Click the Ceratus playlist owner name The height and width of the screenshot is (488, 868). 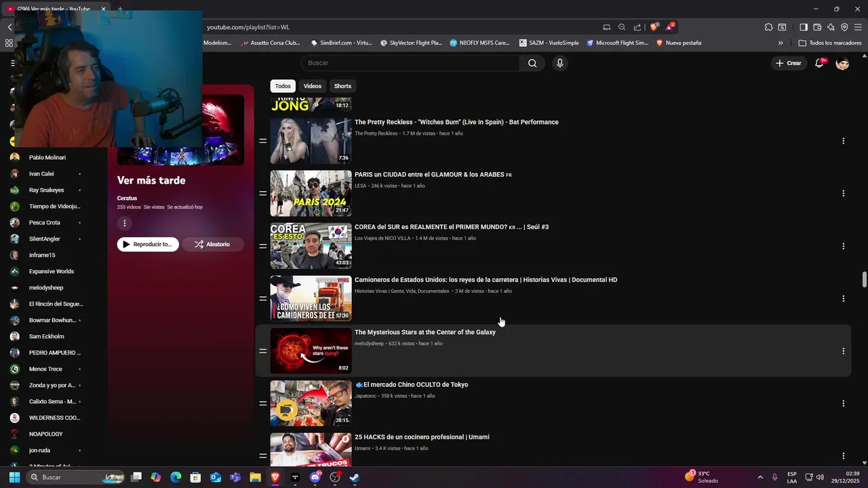coord(127,198)
